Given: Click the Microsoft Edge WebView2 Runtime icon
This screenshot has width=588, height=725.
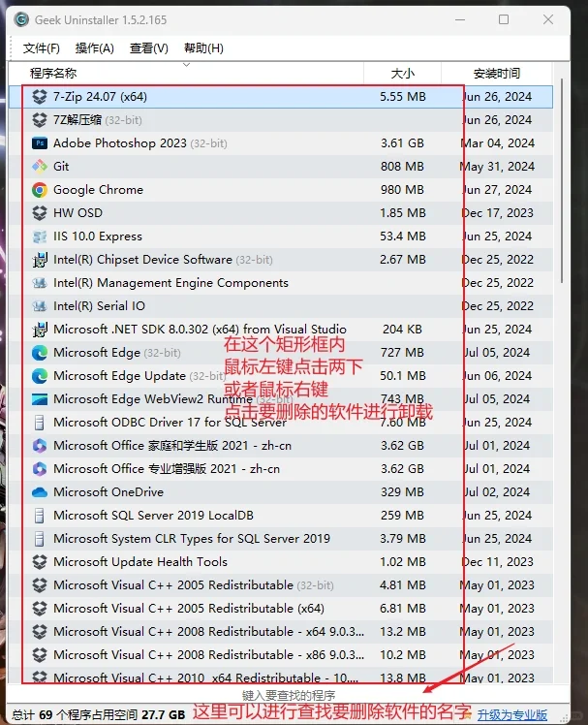Looking at the screenshot, I should pyautogui.click(x=40, y=399).
